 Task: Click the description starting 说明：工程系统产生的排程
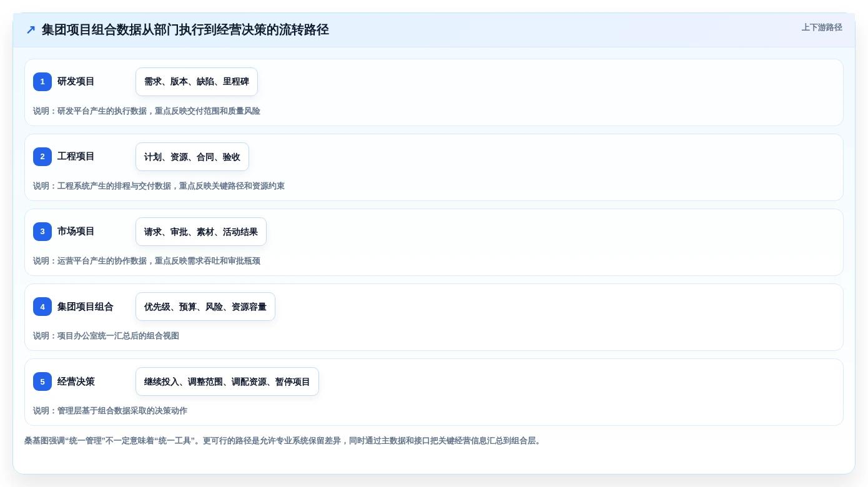coord(159,186)
